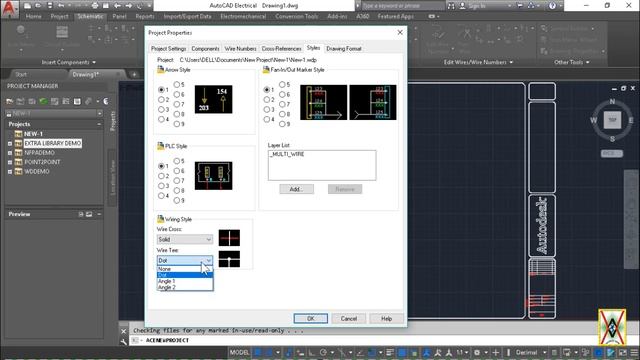Click the white drawing list display icon in Project Manager

(77, 101)
